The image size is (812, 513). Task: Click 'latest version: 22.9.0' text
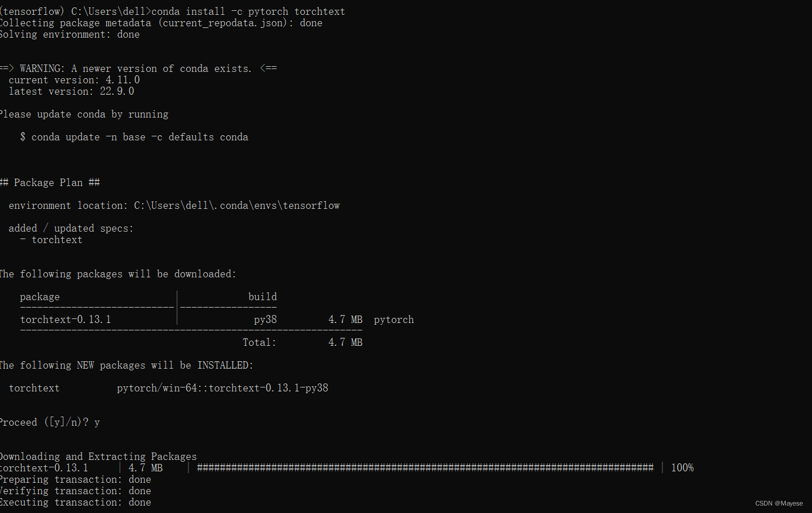71,91
